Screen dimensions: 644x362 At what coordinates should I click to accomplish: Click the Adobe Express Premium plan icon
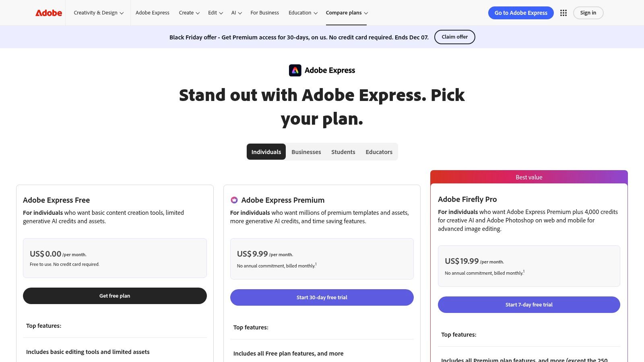234,200
